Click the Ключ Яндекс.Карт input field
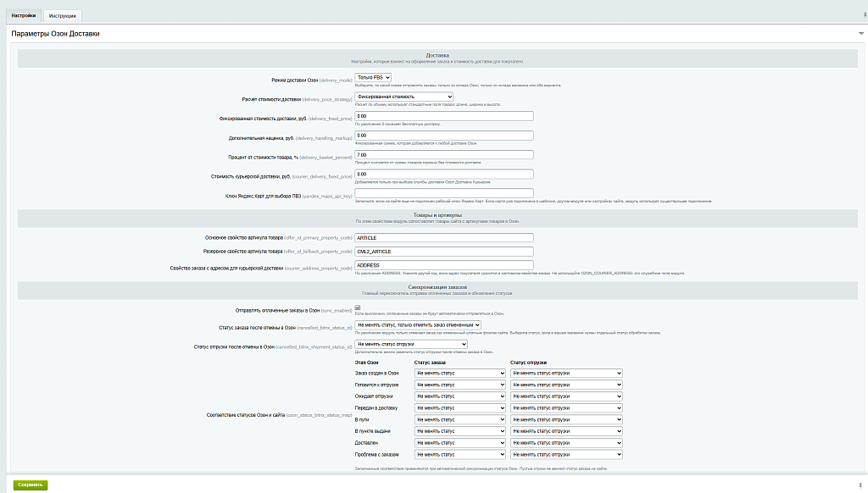This screenshot has height=493, width=868. tap(444, 193)
